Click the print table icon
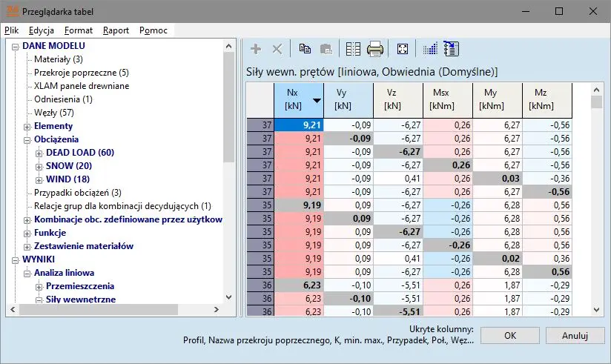The width and height of the screenshot is (611, 364). click(x=375, y=49)
